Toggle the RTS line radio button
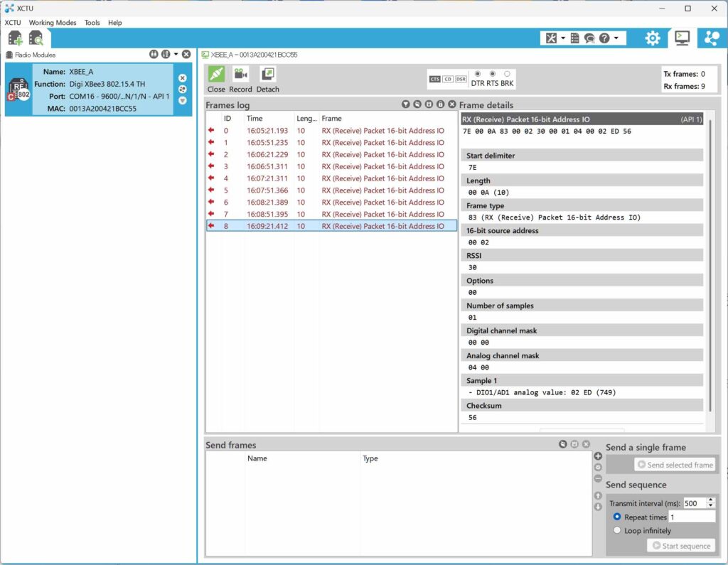 pos(493,74)
